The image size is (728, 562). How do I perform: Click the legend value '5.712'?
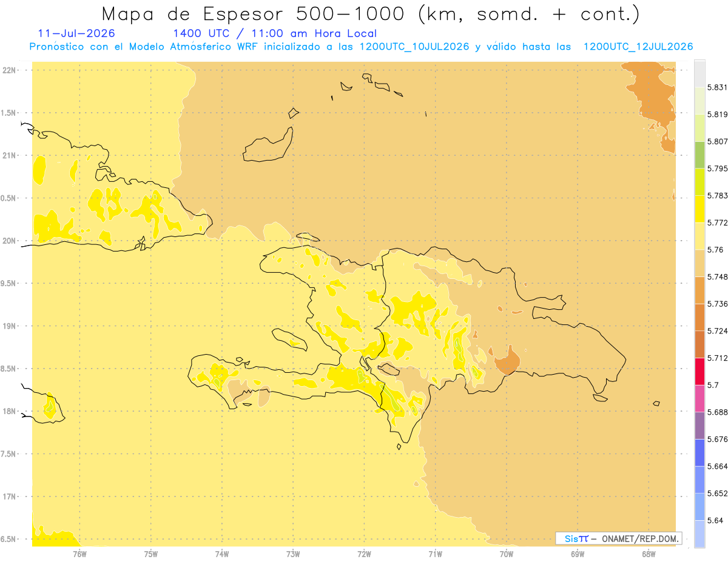click(x=717, y=358)
